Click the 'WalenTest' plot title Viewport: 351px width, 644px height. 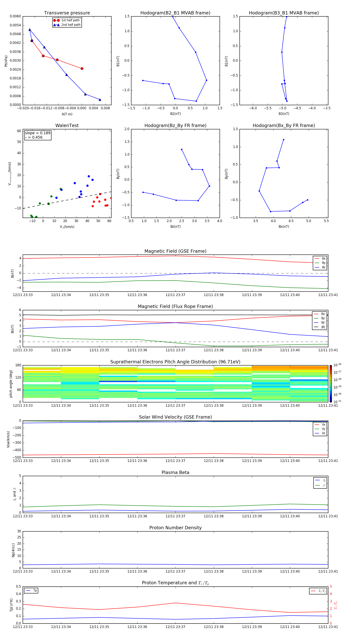pos(67,125)
